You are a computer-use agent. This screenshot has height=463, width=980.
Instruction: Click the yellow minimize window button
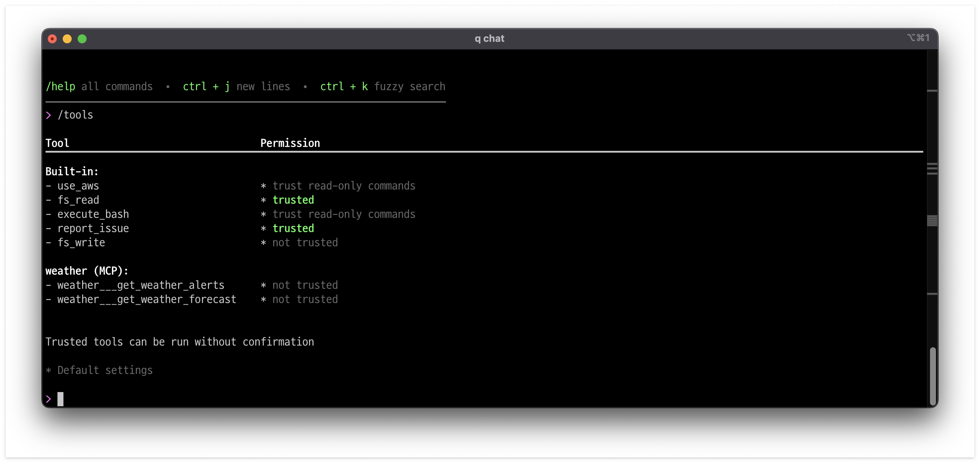point(67,39)
